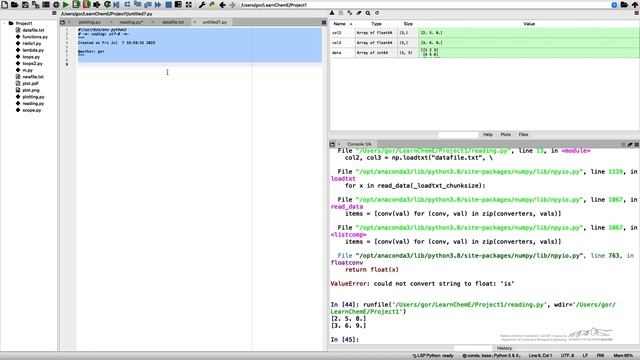Viewport: 640px width, 360px height.
Task: Open the Plots pane tab
Action: tap(506, 134)
